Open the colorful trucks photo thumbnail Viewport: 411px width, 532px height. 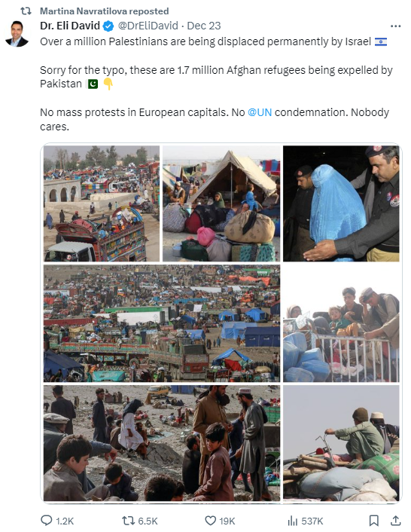[x=102, y=203]
